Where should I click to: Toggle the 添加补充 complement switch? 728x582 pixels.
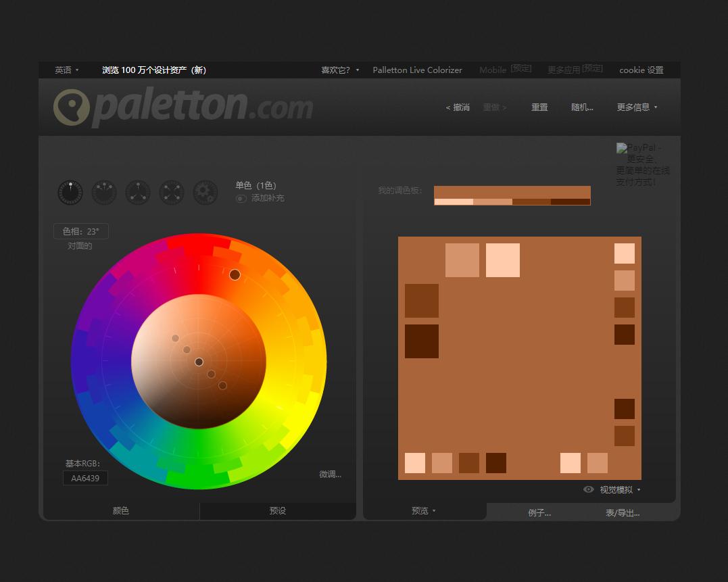point(241,199)
